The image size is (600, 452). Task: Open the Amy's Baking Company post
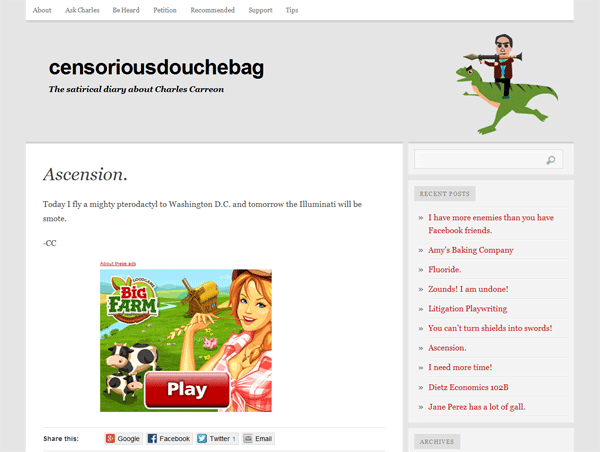click(x=471, y=250)
